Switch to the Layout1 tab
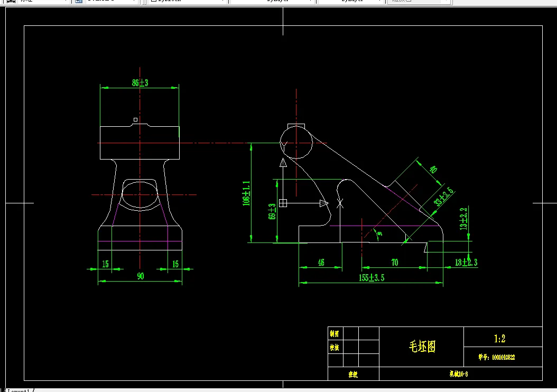The image size is (557, 392). [18, 390]
